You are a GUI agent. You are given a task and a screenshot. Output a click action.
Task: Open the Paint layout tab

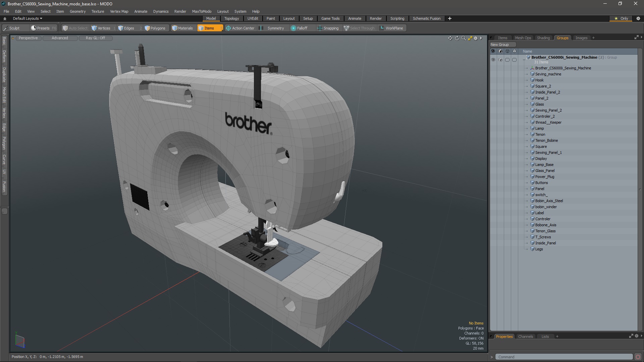coord(271,18)
